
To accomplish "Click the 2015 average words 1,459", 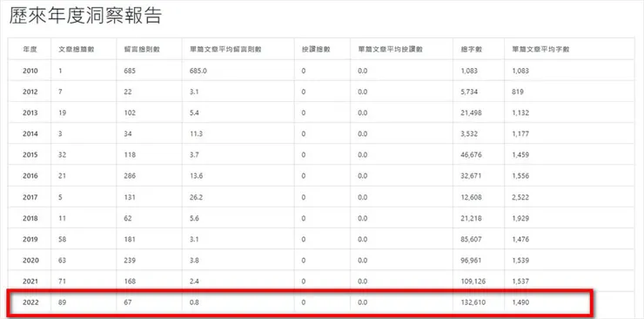I will coord(520,155).
